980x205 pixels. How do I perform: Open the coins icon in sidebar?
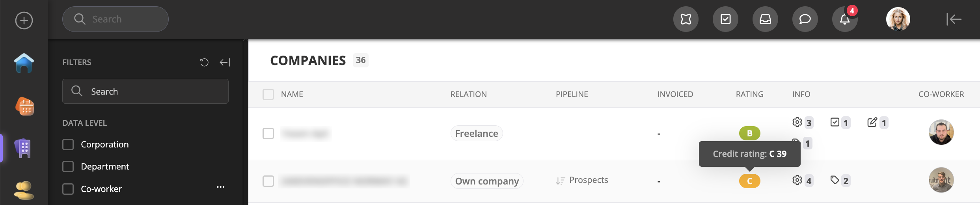click(24, 190)
